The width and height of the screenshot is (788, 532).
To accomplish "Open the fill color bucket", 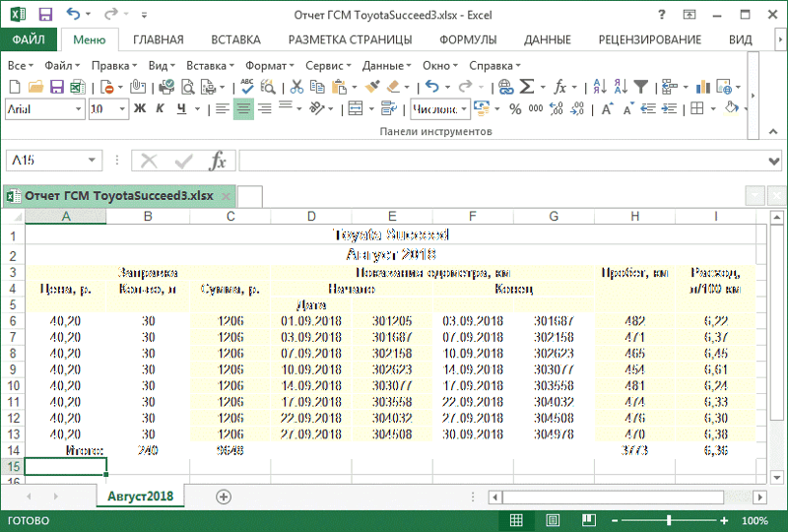I will click(732, 108).
